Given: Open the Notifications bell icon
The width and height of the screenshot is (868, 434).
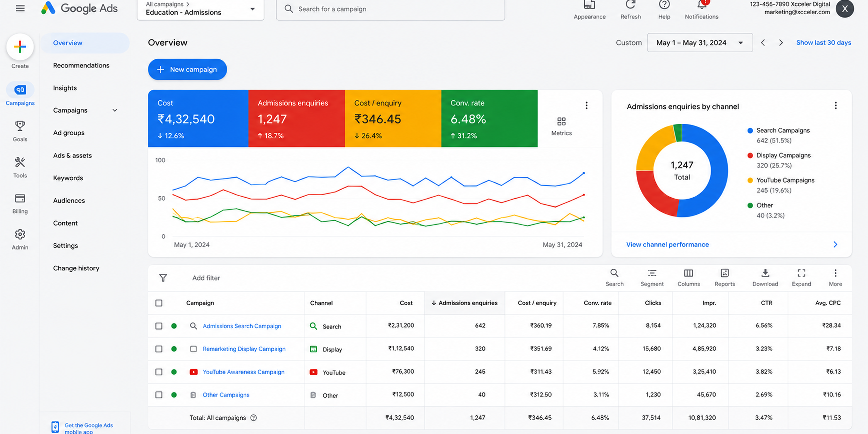Looking at the screenshot, I should [x=702, y=5].
